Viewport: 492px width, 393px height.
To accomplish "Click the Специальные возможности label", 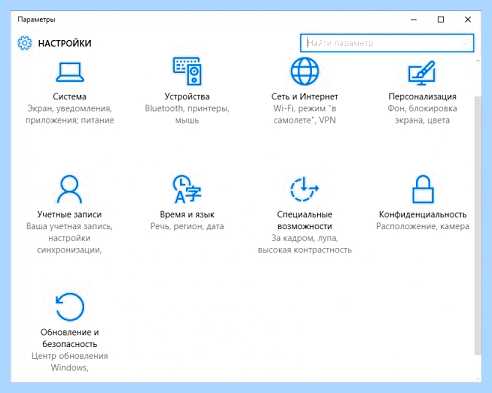I will [x=305, y=220].
